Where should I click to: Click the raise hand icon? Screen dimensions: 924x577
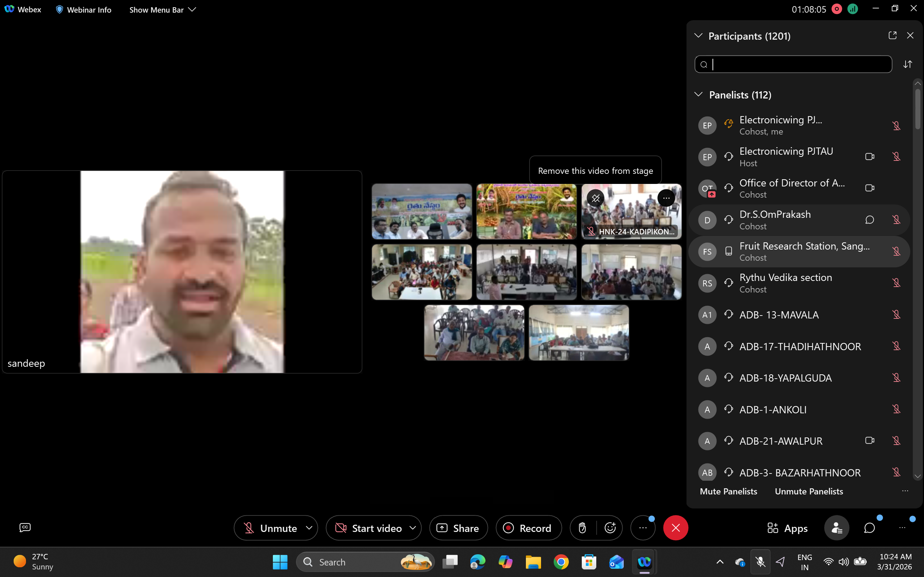click(582, 528)
